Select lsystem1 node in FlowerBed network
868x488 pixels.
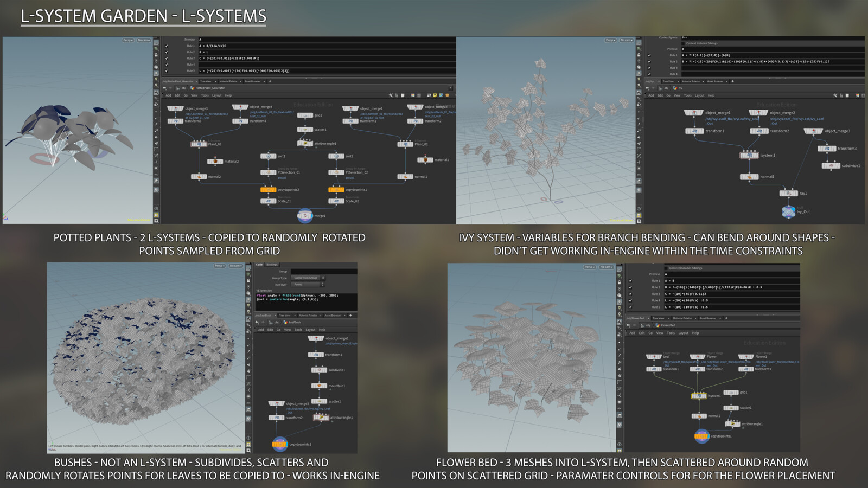(699, 396)
